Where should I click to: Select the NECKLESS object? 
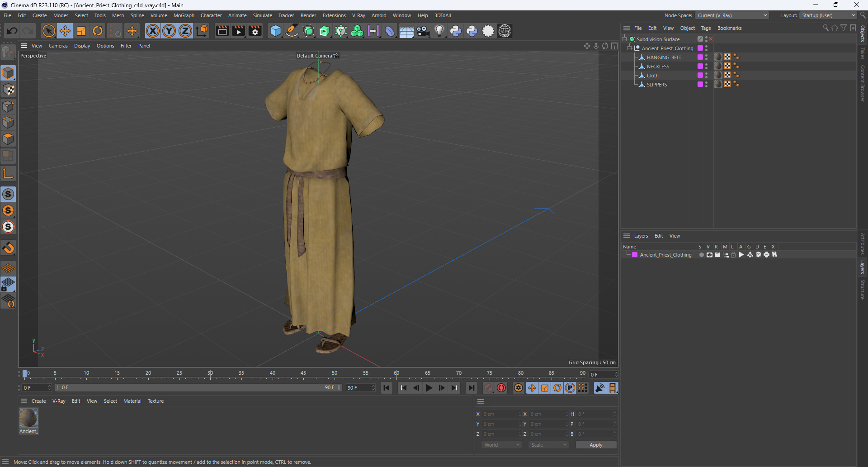658,67
